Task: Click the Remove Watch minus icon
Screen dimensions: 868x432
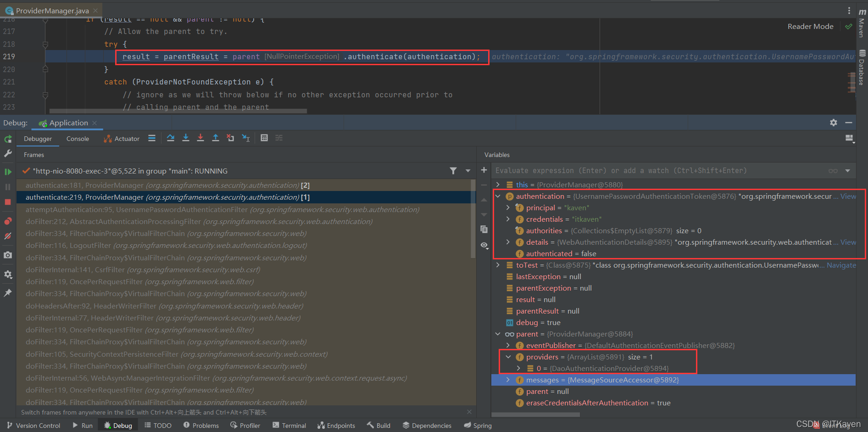Action: coord(484,185)
